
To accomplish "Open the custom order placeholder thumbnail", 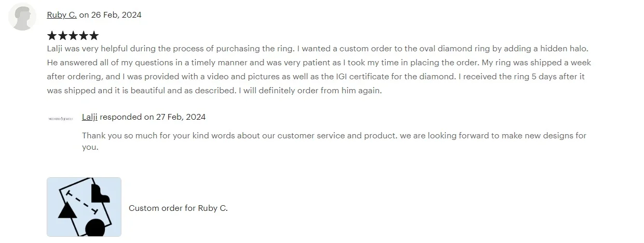I will click(x=84, y=207).
